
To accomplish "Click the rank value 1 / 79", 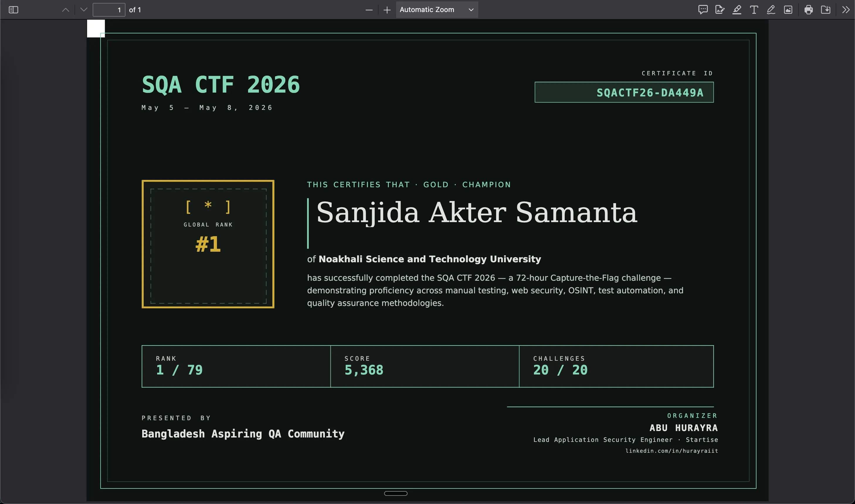I will [179, 370].
